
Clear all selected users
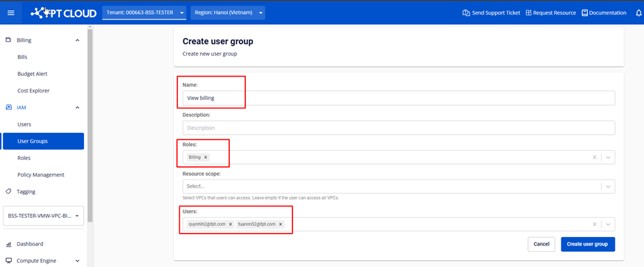594,225
